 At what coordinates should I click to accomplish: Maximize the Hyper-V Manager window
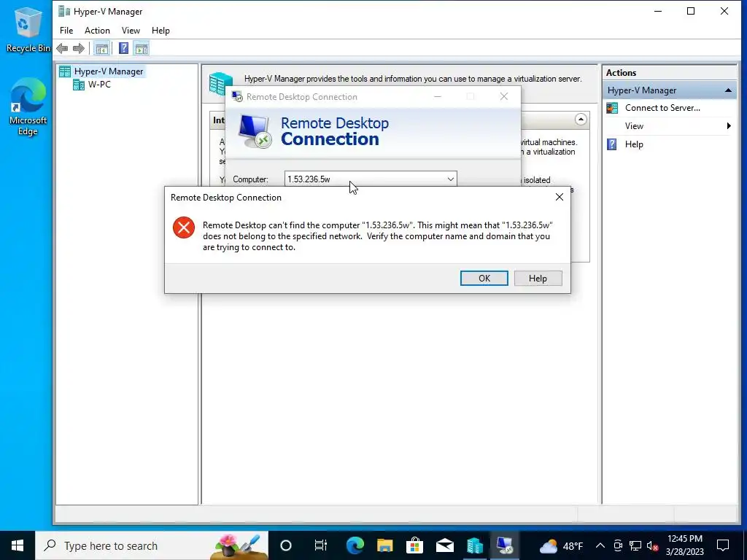coord(691,11)
